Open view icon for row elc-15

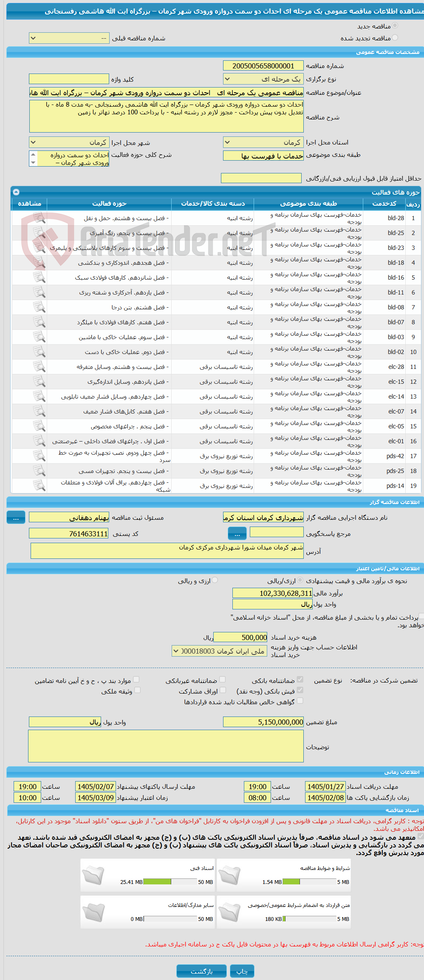coord(39,382)
